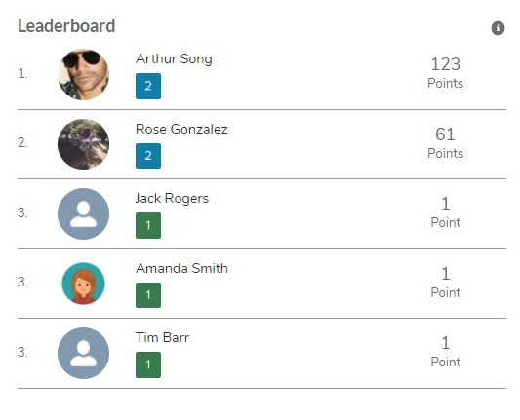Click Rose Gonzalez's blue level 2 badge
Viewport: 520px width, 420px height.
148,156
